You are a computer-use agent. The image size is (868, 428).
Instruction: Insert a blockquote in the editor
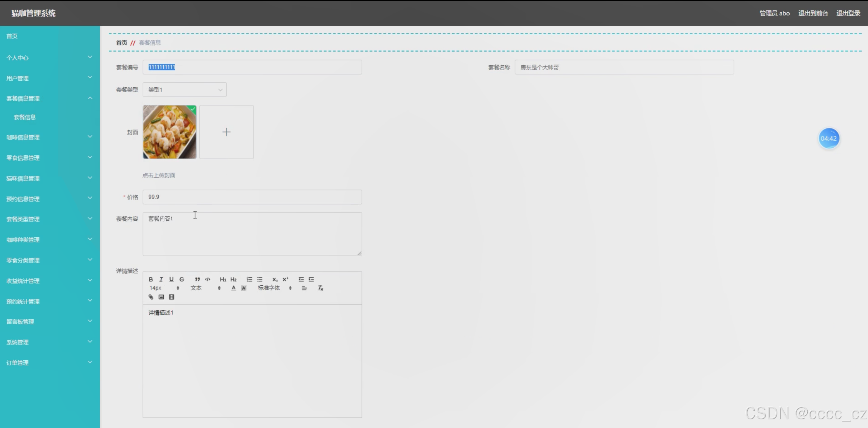197,279
